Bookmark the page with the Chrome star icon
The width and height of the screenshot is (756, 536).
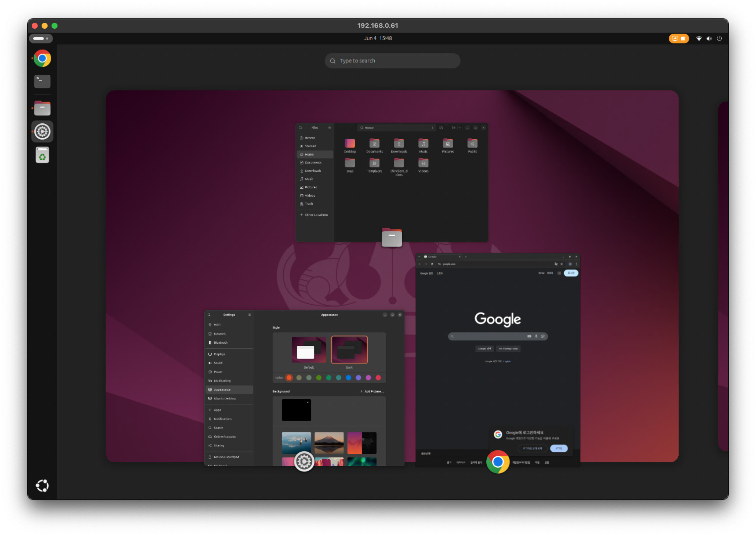pos(562,264)
